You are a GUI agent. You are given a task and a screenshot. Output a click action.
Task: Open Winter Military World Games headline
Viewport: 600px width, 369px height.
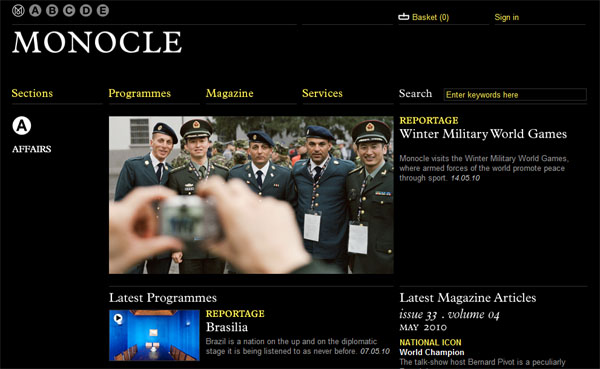coord(483,134)
